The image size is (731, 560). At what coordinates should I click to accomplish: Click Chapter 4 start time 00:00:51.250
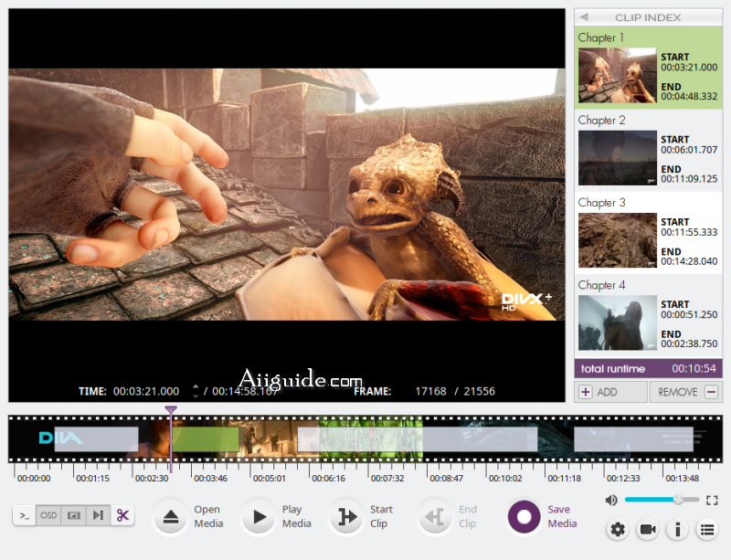689,315
